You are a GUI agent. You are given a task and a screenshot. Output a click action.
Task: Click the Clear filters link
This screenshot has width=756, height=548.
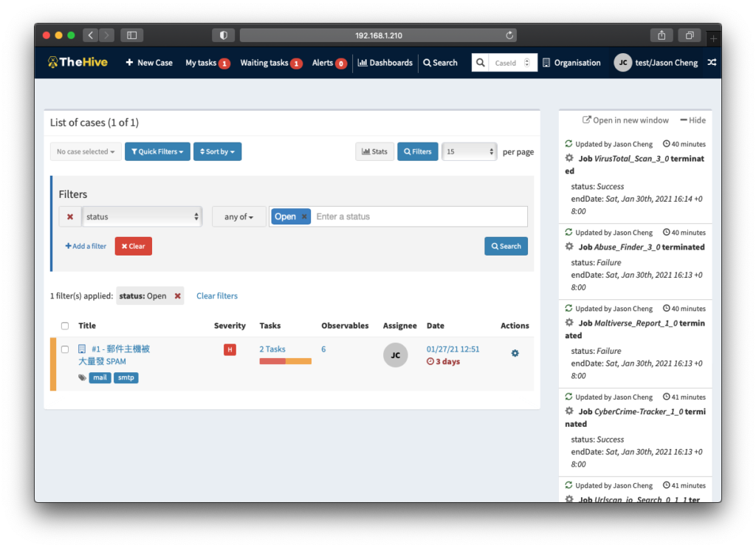(217, 295)
